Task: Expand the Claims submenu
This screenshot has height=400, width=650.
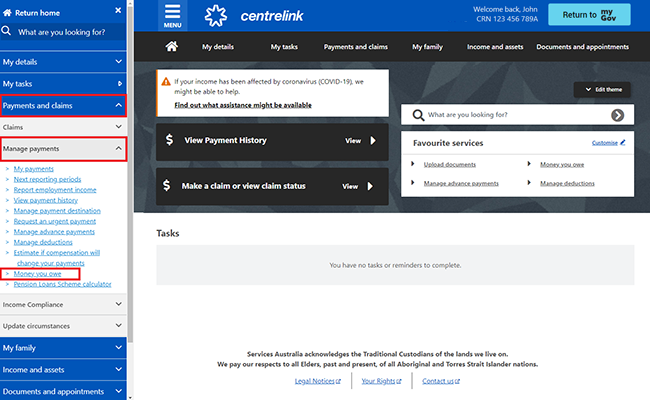Action: click(x=63, y=127)
